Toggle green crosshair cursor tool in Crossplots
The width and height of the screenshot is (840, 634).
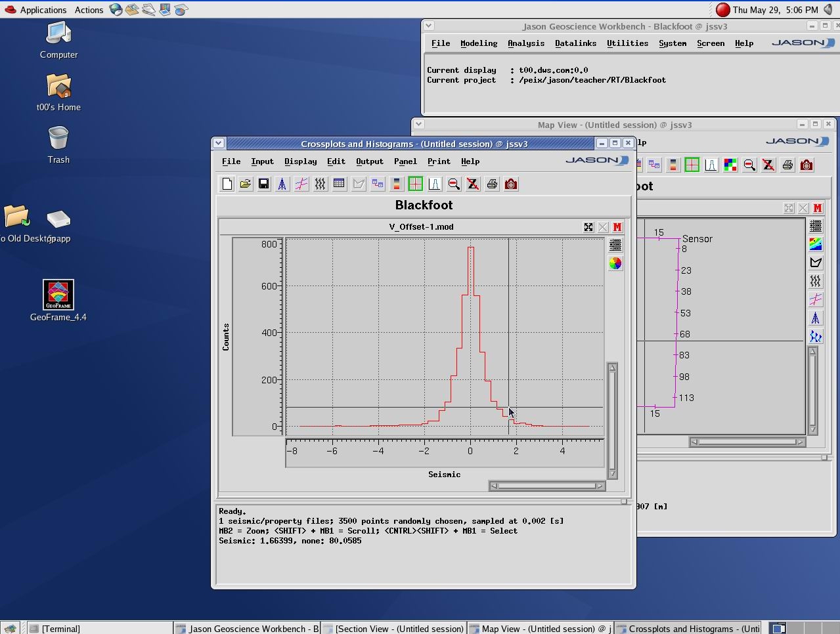(416, 184)
